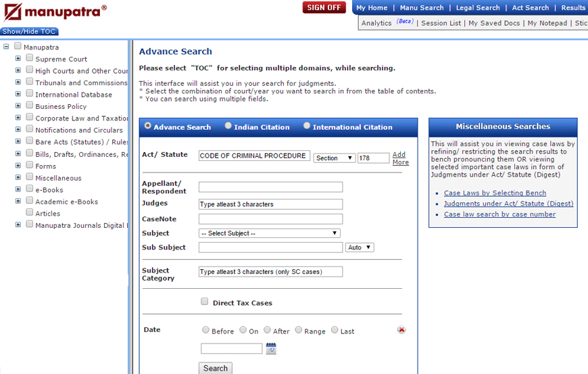Screen dimensions: 588x374
Task: Check the Supreme Court checkbox
Action: click(30, 57)
